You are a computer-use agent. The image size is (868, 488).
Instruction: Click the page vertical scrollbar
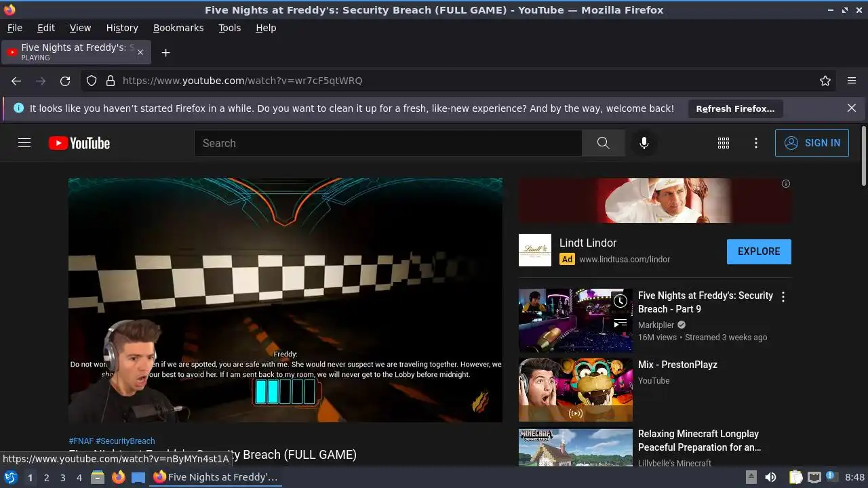863,156
